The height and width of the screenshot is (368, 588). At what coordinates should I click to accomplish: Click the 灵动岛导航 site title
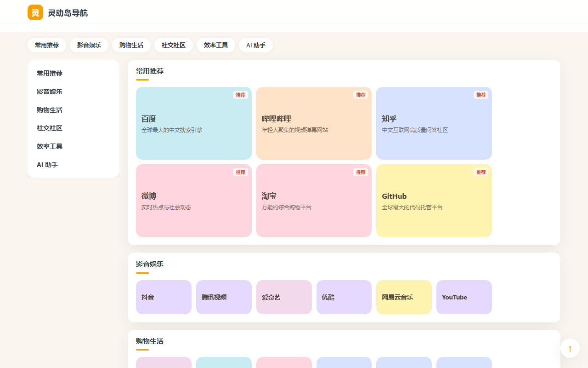coord(68,13)
